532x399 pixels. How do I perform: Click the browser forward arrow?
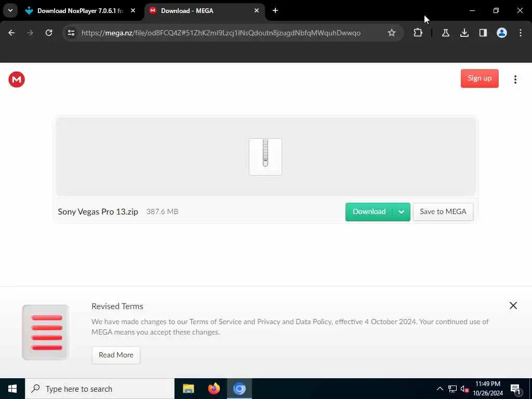30,33
